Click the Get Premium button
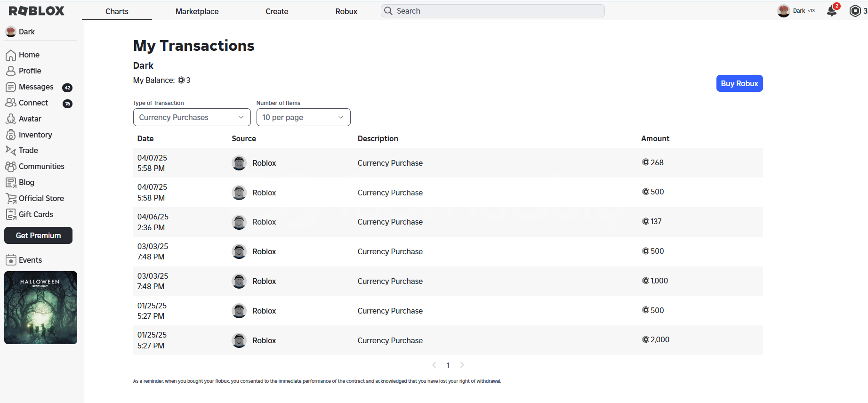 click(38, 236)
